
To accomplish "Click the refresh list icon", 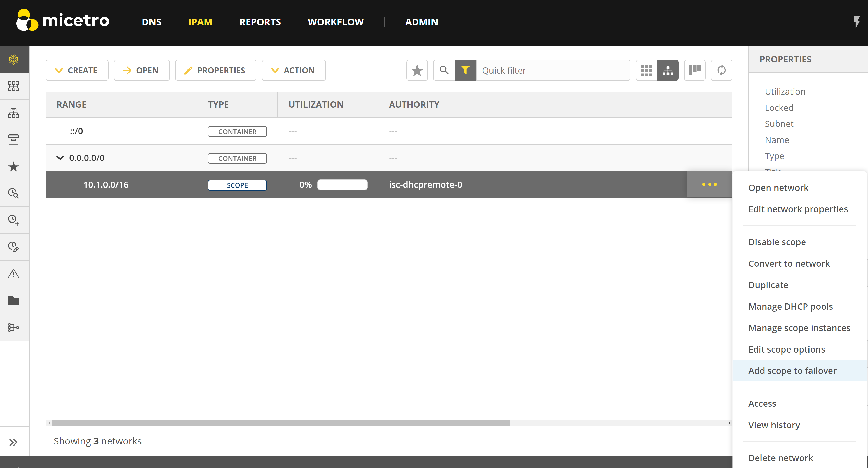I will click(721, 70).
